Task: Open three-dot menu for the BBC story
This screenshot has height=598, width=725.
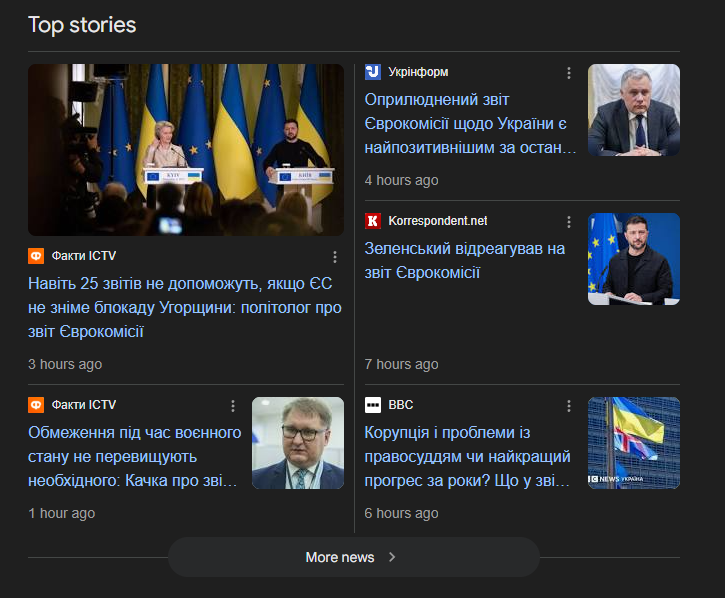Action: tap(569, 406)
